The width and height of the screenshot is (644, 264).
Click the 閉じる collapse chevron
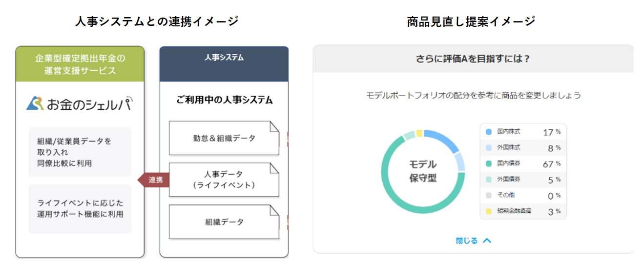coord(486,241)
